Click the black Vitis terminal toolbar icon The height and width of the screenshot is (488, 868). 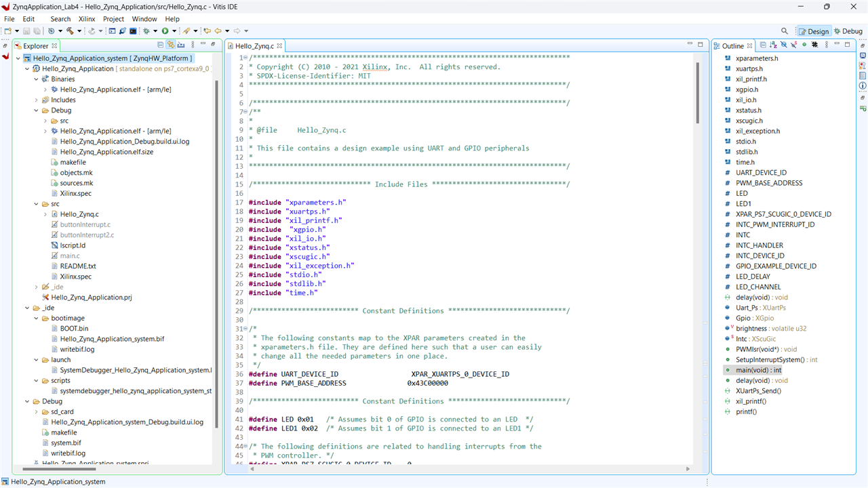(x=133, y=31)
